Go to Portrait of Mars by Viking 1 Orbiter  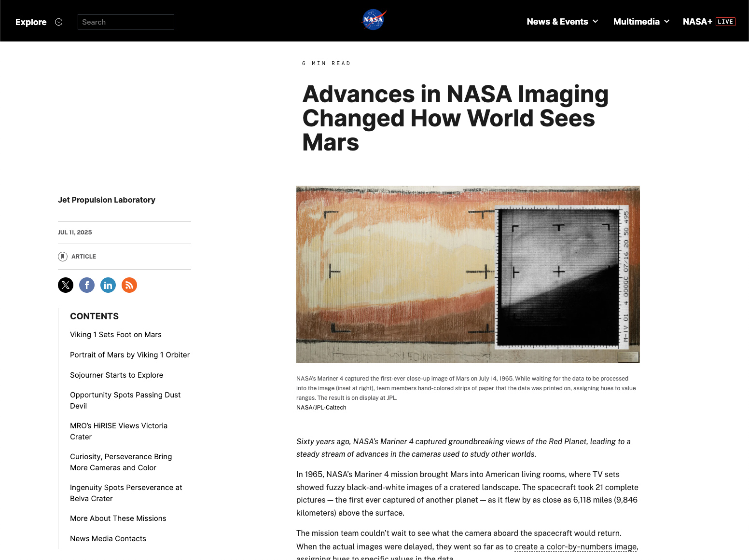130,355
